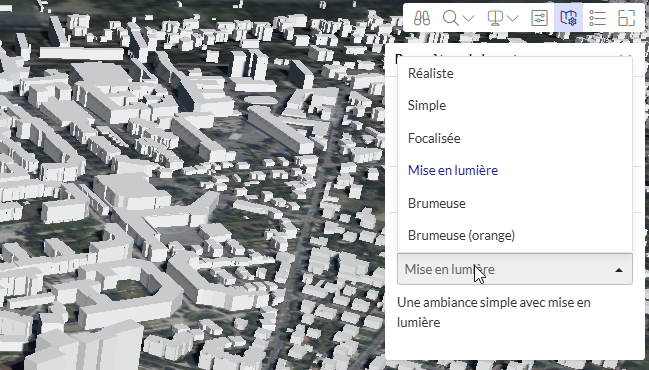Click the fullscreen icon in the toolbar
The image size is (649, 370).
tap(626, 18)
